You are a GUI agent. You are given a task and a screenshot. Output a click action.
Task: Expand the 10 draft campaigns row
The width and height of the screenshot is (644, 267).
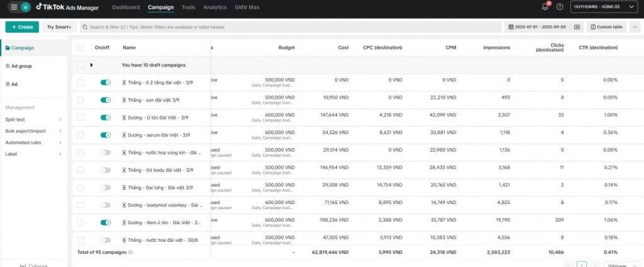pyautogui.click(x=92, y=64)
